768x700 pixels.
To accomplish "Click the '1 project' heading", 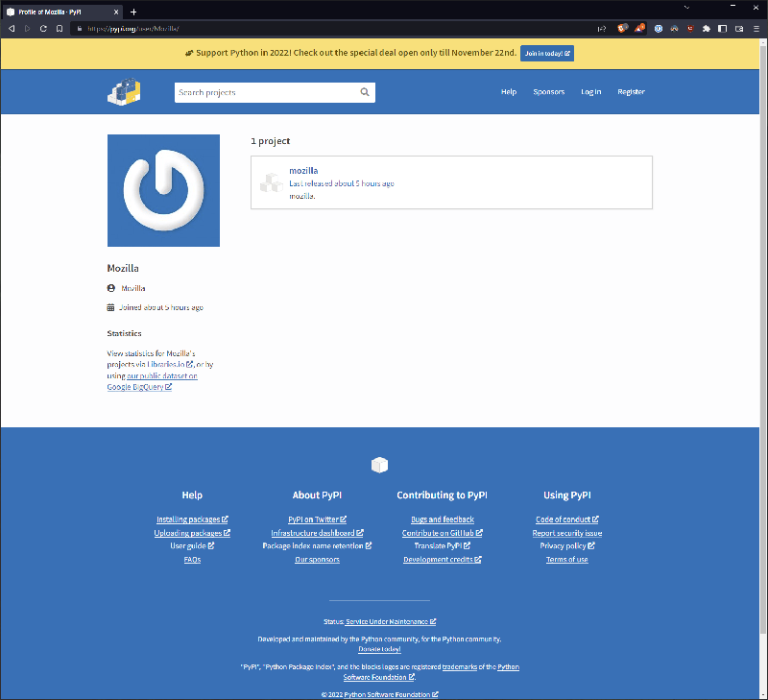I will click(x=271, y=141).
